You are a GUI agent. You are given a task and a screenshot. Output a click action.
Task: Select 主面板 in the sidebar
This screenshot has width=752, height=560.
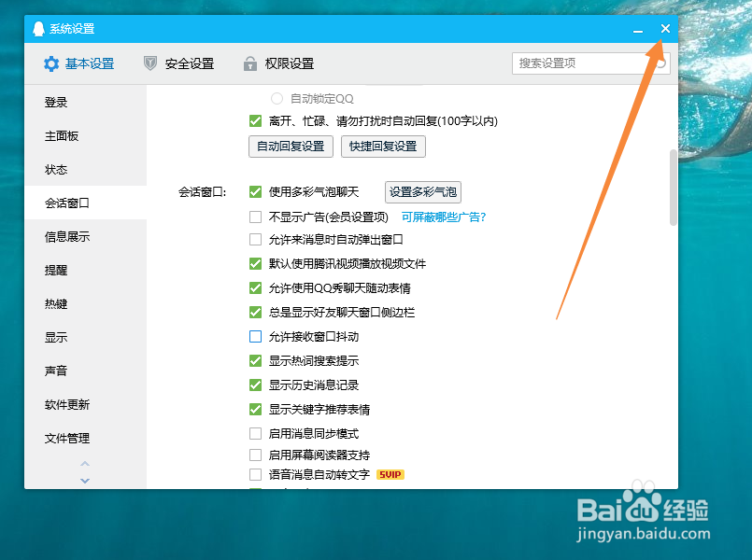(x=85, y=136)
